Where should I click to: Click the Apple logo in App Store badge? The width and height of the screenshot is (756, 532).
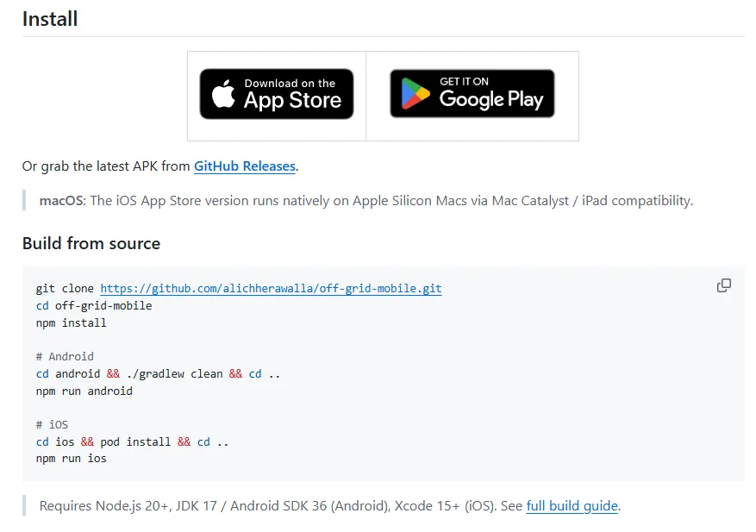(223, 94)
